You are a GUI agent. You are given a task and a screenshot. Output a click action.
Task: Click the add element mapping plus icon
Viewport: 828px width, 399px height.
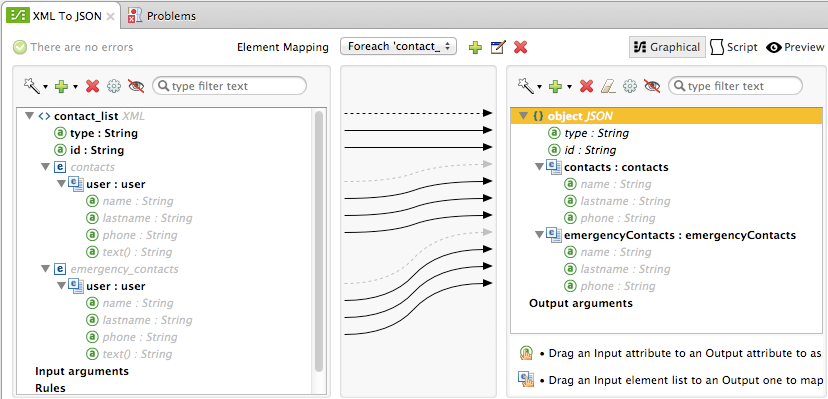(475, 48)
